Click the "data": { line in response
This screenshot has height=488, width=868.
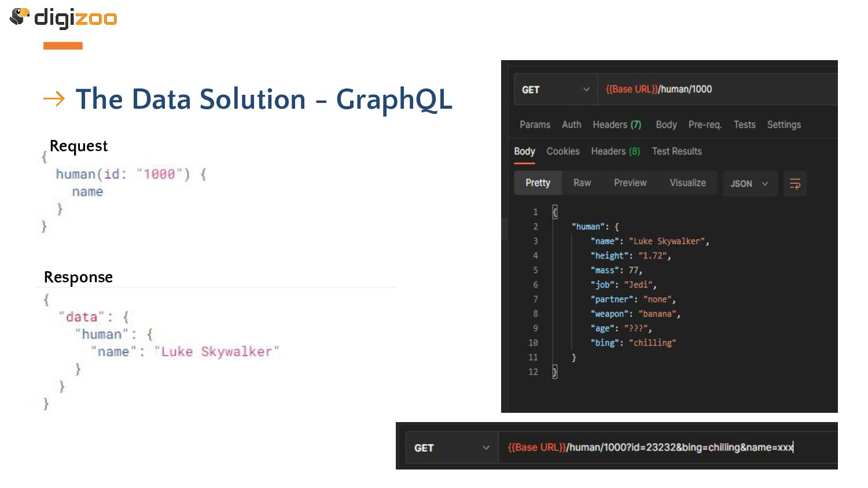[94, 317]
